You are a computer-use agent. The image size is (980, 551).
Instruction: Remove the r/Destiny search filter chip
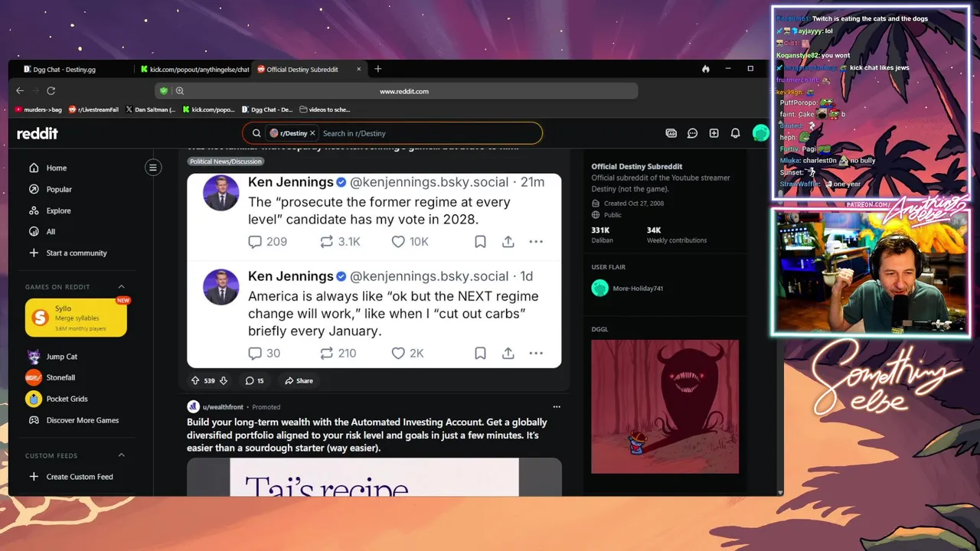pos(312,133)
